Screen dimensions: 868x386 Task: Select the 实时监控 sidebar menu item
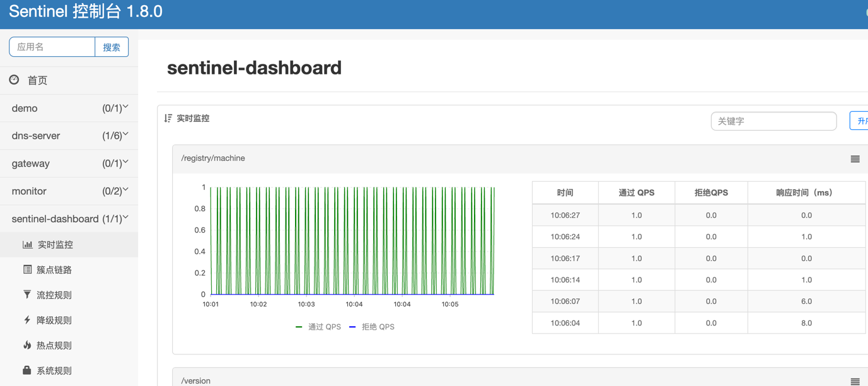(x=69, y=245)
